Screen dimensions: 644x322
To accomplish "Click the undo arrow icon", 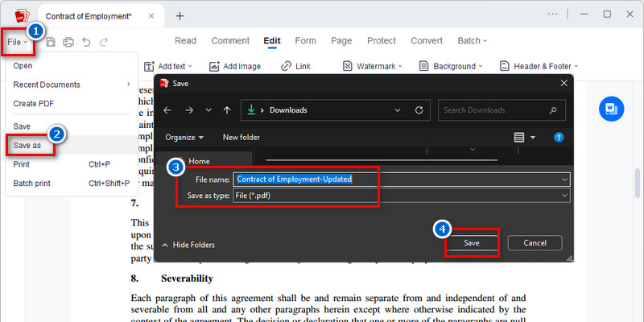I will click(x=86, y=42).
